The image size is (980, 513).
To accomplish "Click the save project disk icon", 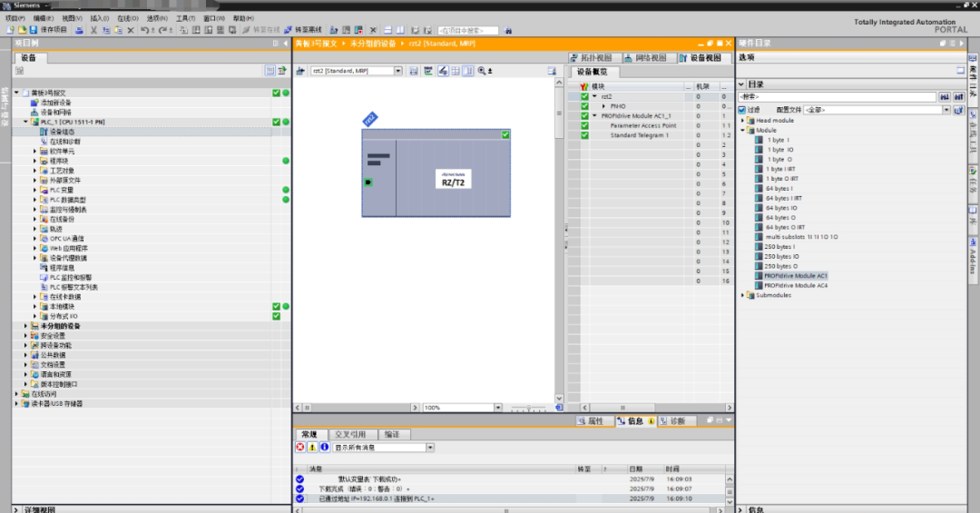I will [x=34, y=29].
